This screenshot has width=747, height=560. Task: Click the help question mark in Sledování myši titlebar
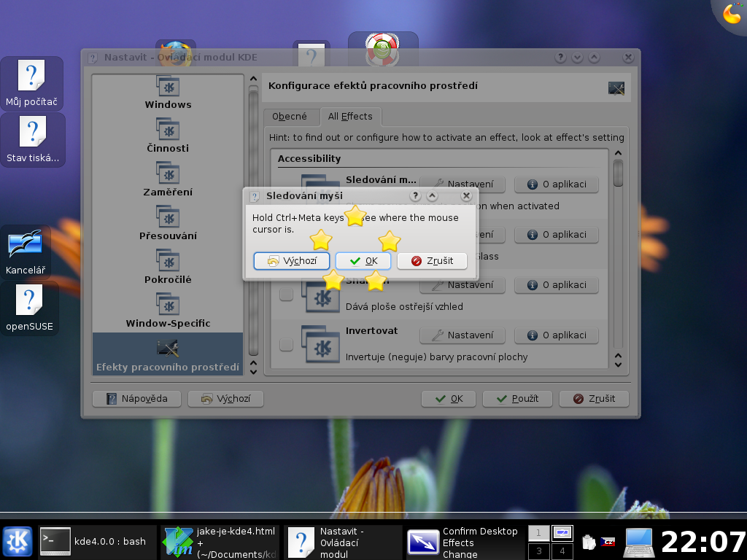click(415, 195)
